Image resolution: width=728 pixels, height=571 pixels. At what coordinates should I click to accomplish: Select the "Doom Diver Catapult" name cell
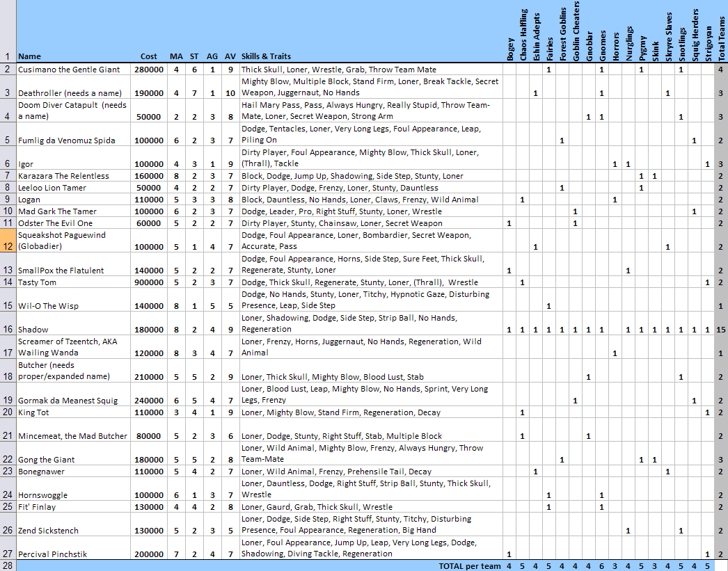[x=73, y=111]
